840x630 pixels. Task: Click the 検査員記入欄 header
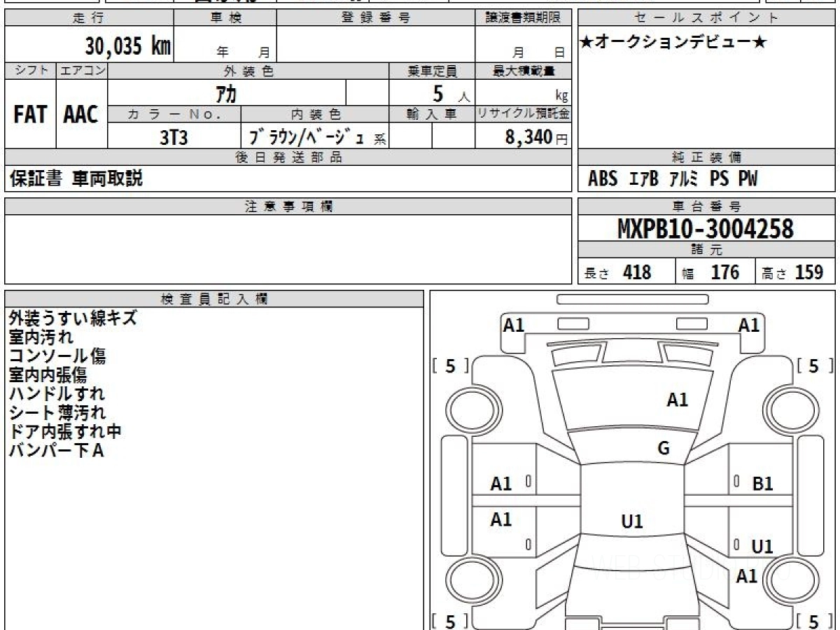[214, 299]
